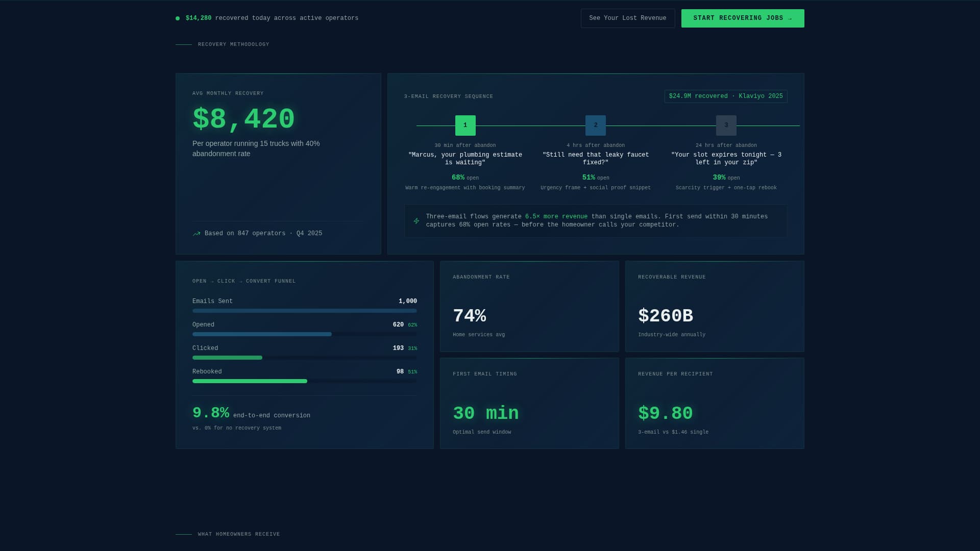Click the Opened count 620
Screen dimensions: 980x551
click(398, 325)
